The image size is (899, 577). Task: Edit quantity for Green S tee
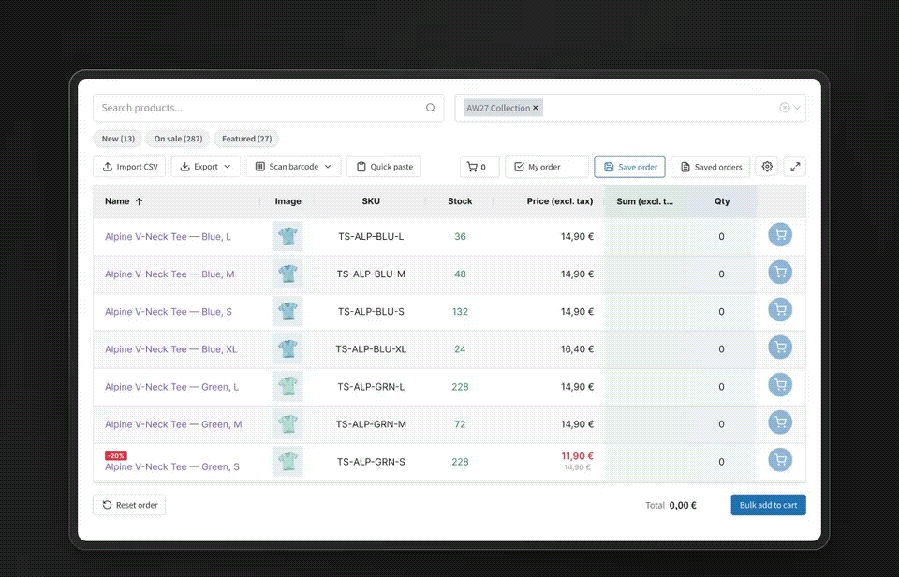(x=721, y=462)
